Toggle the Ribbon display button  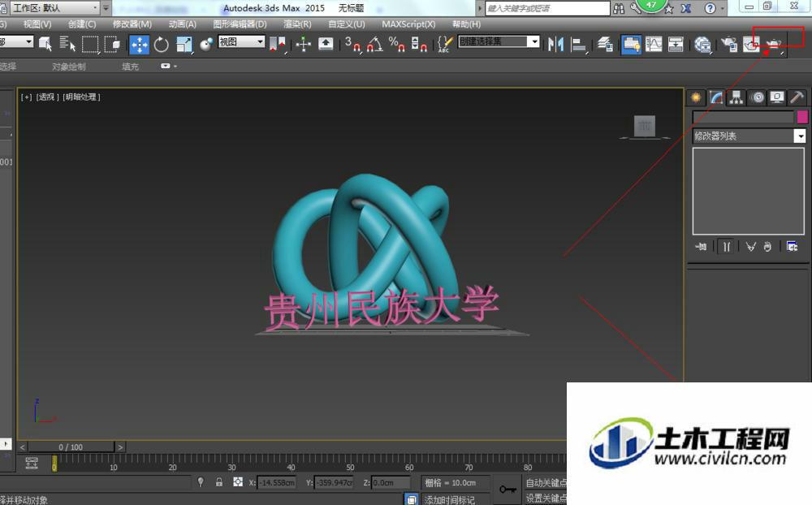pyautogui.click(x=631, y=45)
